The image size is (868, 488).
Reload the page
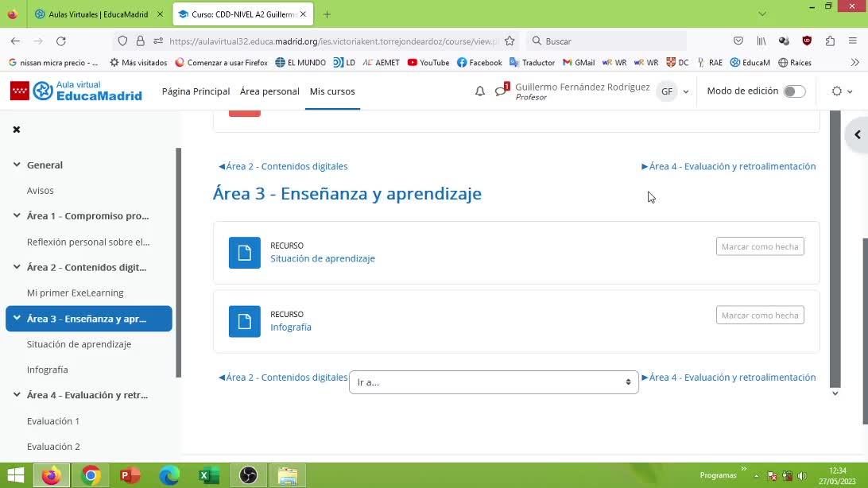(x=61, y=41)
